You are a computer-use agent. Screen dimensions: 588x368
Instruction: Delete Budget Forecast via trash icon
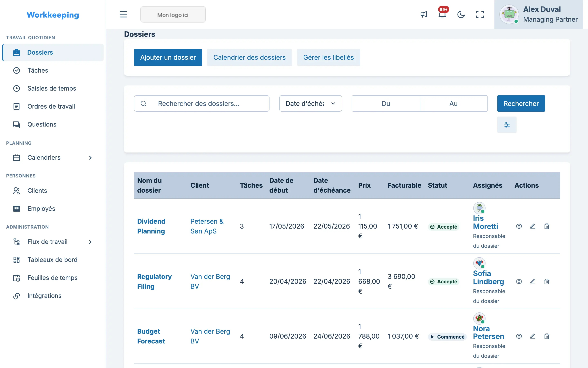(547, 336)
